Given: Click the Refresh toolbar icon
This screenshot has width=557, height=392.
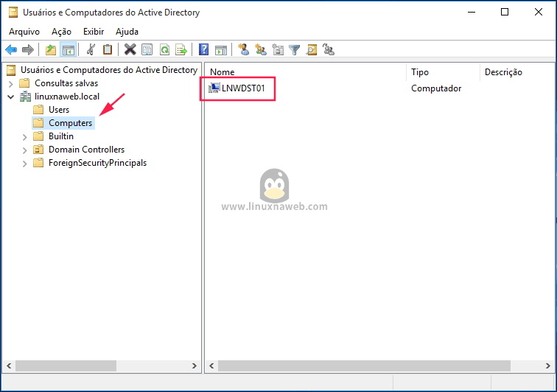Looking at the screenshot, I should tap(164, 49).
